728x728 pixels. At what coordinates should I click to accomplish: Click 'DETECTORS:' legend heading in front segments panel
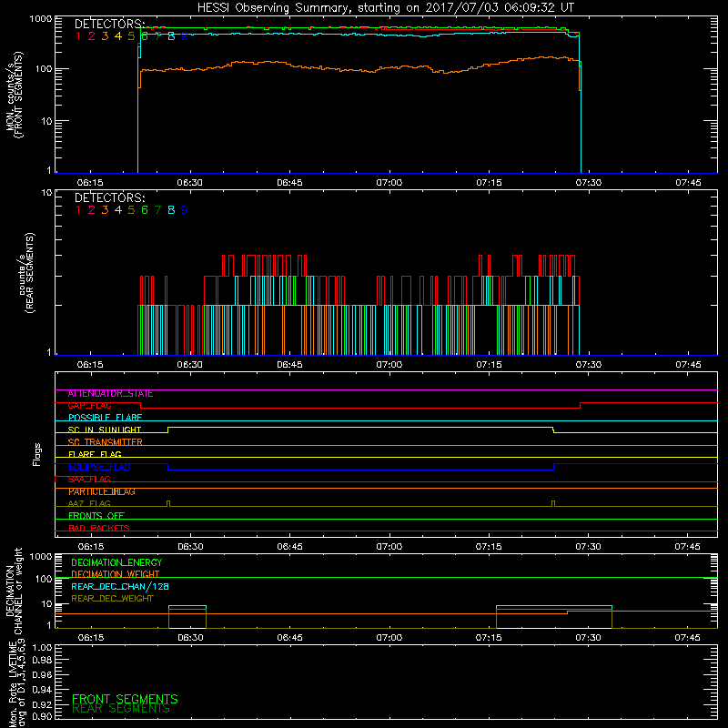110,25
